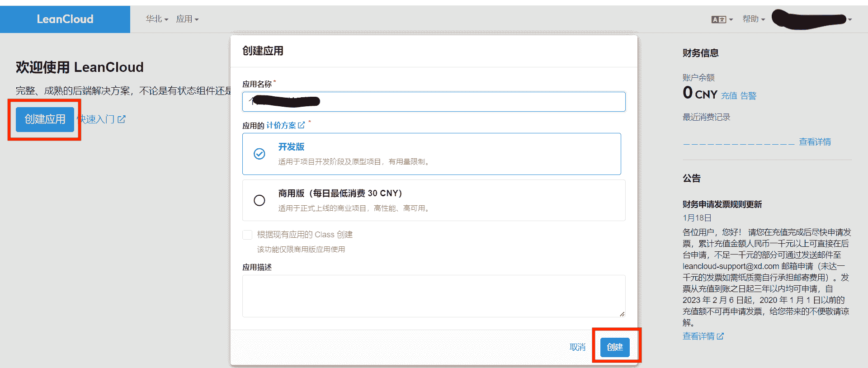This screenshot has width=868, height=368.
Task: Open the 快速入门 quick start link
Action: click(x=101, y=119)
